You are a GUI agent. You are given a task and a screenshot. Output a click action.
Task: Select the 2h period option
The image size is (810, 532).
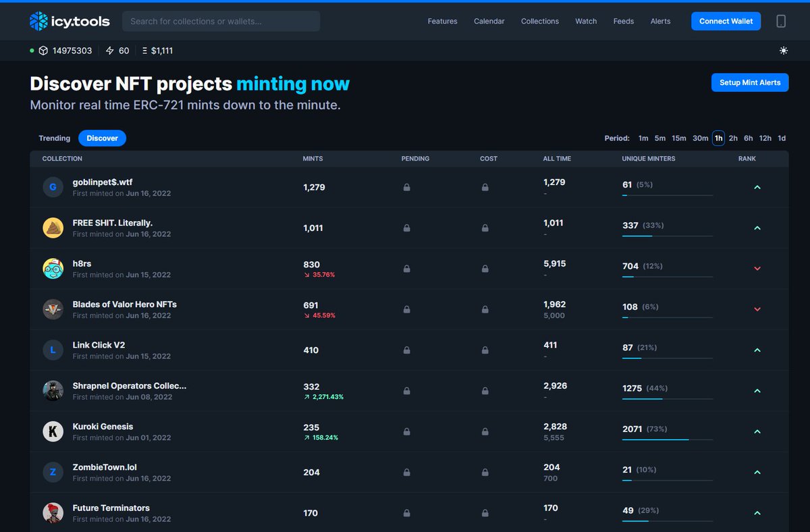click(x=733, y=138)
